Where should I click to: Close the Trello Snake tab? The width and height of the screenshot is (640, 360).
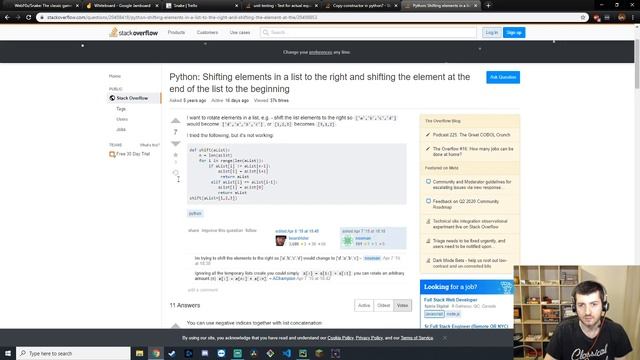point(236,6)
